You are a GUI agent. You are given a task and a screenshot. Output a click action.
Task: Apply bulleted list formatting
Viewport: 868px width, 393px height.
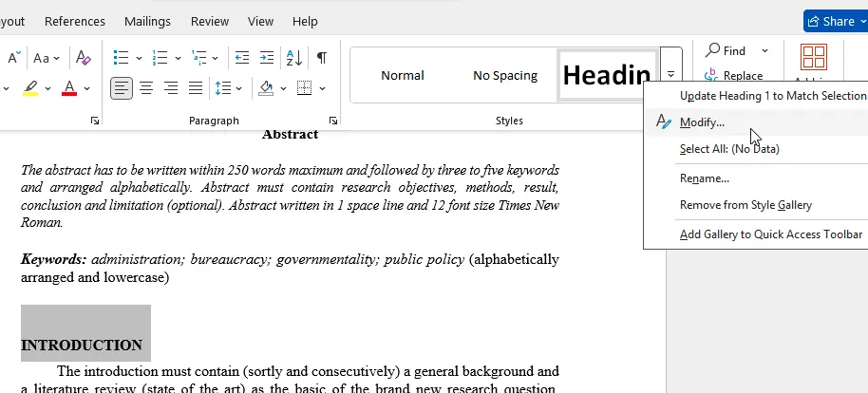click(x=122, y=58)
